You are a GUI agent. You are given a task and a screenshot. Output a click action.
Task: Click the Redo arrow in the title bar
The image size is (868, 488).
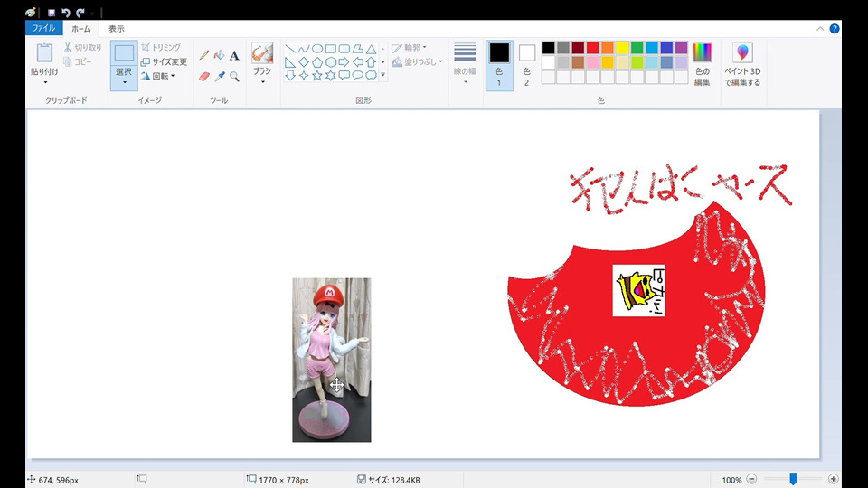[x=80, y=12]
